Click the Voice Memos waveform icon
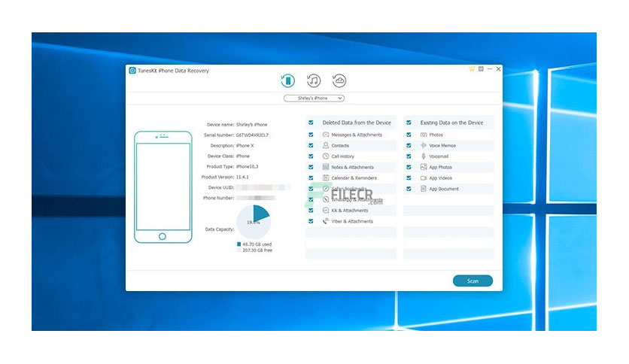This screenshot has height=364, width=629. pyautogui.click(x=423, y=145)
